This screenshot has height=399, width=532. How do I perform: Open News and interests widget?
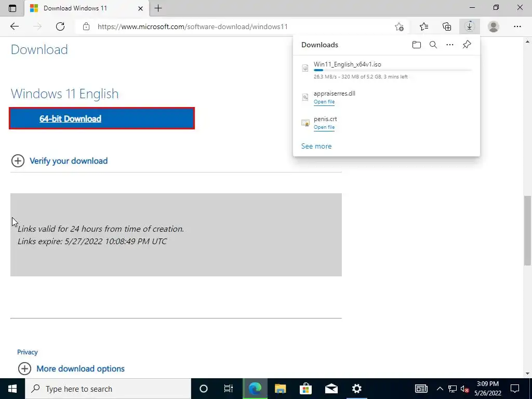click(x=421, y=389)
